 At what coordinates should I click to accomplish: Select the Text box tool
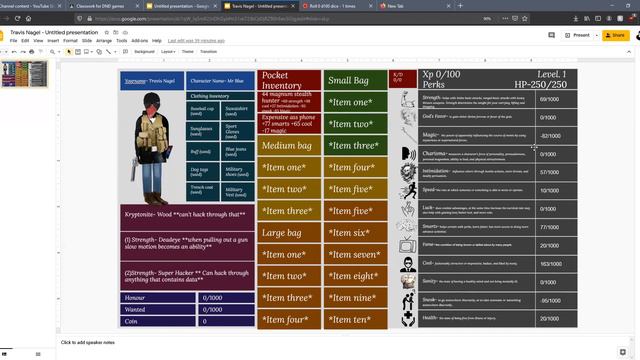(78, 52)
